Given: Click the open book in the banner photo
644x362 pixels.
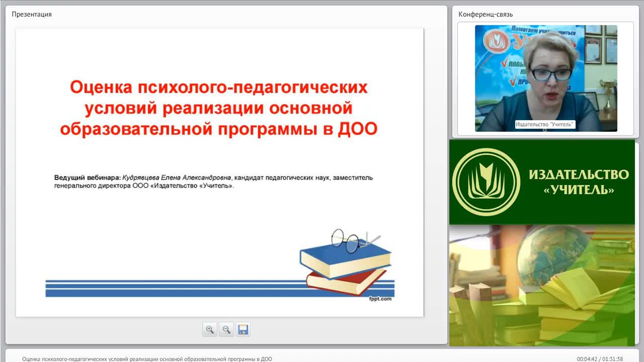Looking at the screenshot, I should 574,289.
